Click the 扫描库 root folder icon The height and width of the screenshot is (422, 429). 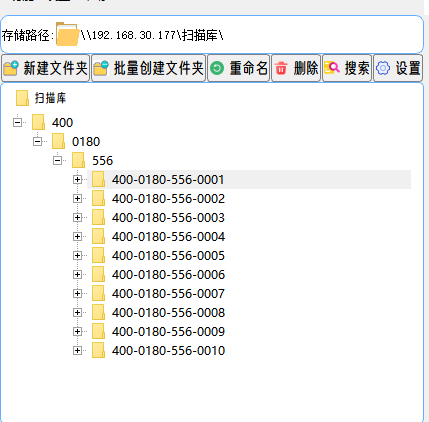tap(22, 98)
